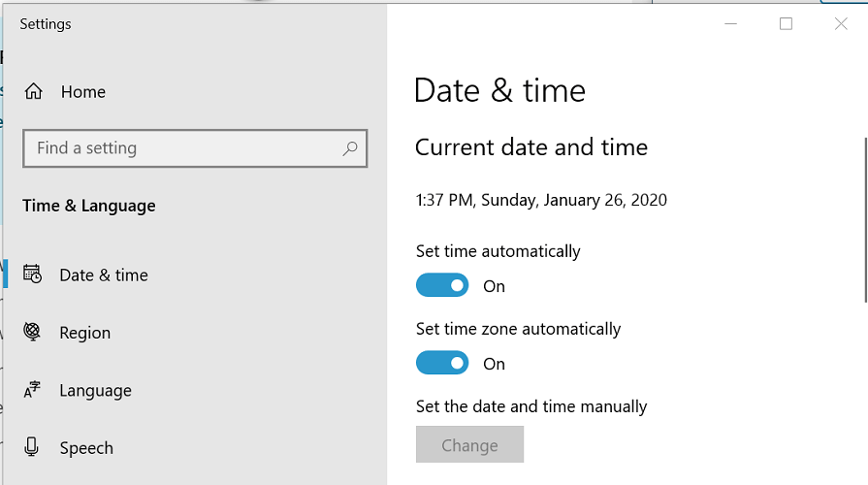Screen dimensions: 868x485
Task: Go to Home in the sidebar
Action: click(x=83, y=92)
